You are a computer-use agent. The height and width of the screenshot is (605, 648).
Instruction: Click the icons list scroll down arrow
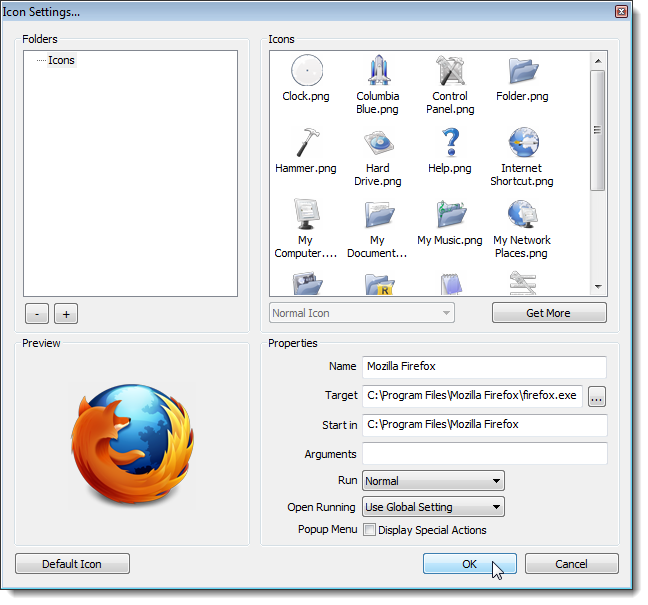coord(598,286)
